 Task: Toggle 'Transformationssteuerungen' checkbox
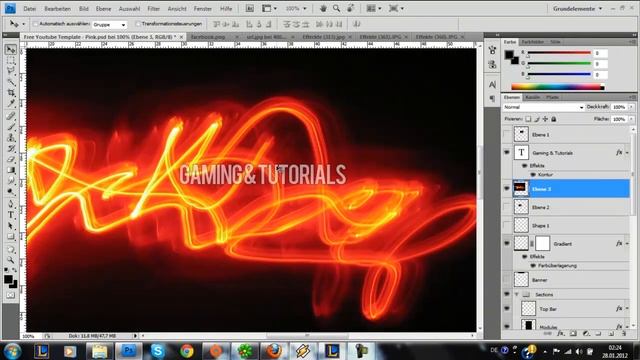tap(138, 24)
